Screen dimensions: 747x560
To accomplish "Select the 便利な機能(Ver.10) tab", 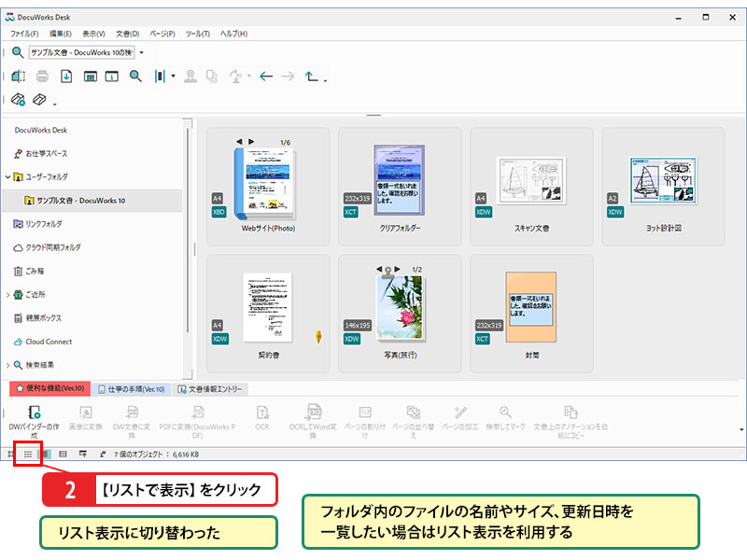I will (x=50, y=388).
